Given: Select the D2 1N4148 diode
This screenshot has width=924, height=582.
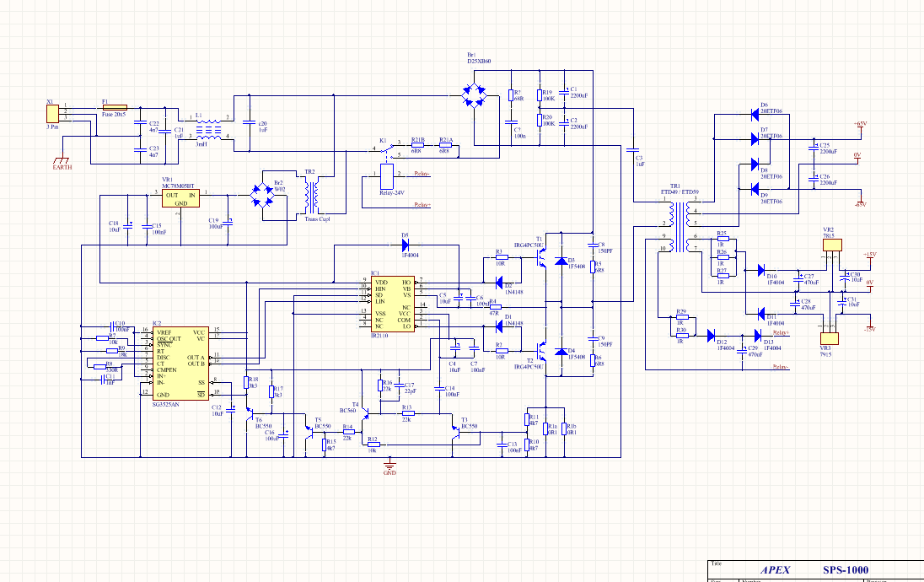Looking at the screenshot, I should 499,283.
